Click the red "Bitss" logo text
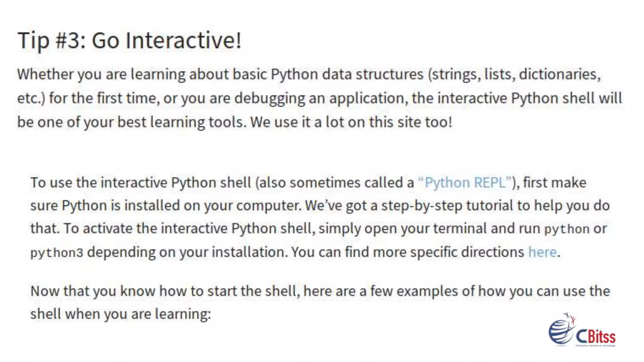 tap(601, 337)
